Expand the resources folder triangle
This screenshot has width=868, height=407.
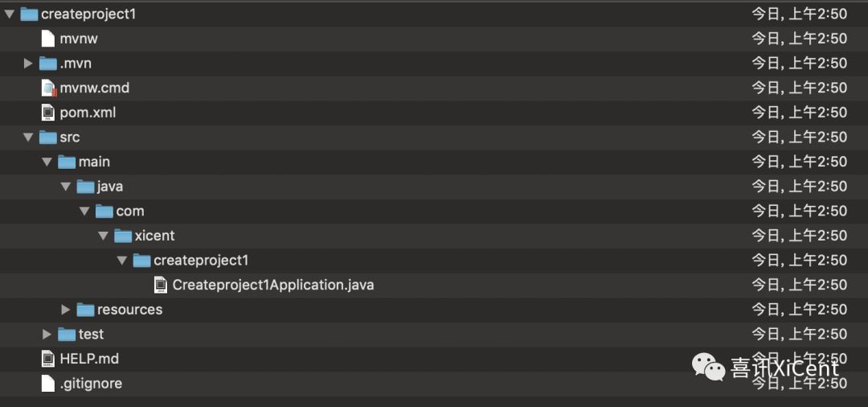(x=66, y=310)
